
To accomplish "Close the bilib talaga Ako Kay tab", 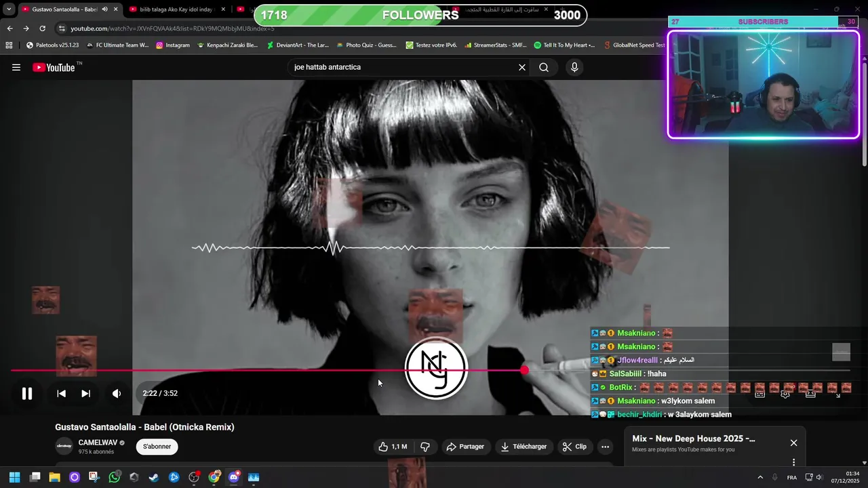I will 223,9.
